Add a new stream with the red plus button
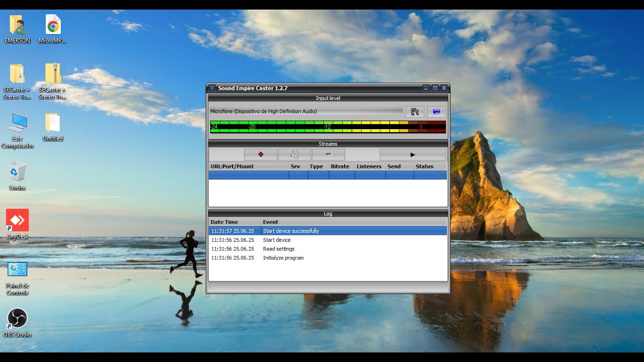This screenshot has height=362, width=644. (261, 155)
